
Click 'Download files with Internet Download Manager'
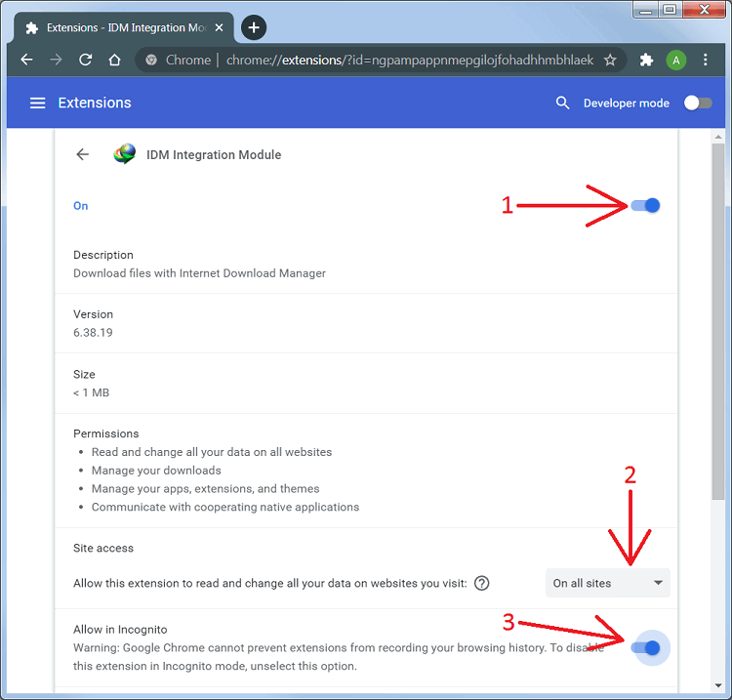click(199, 273)
